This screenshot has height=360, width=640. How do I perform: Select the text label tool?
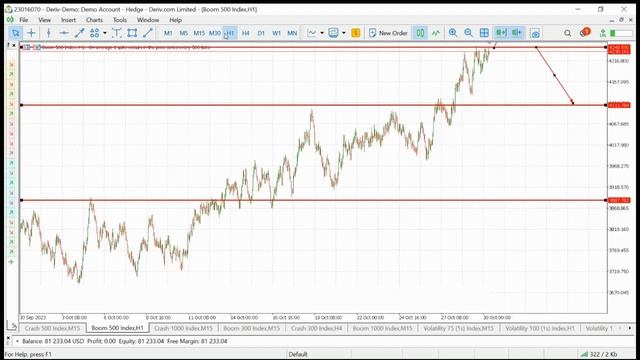point(117,33)
